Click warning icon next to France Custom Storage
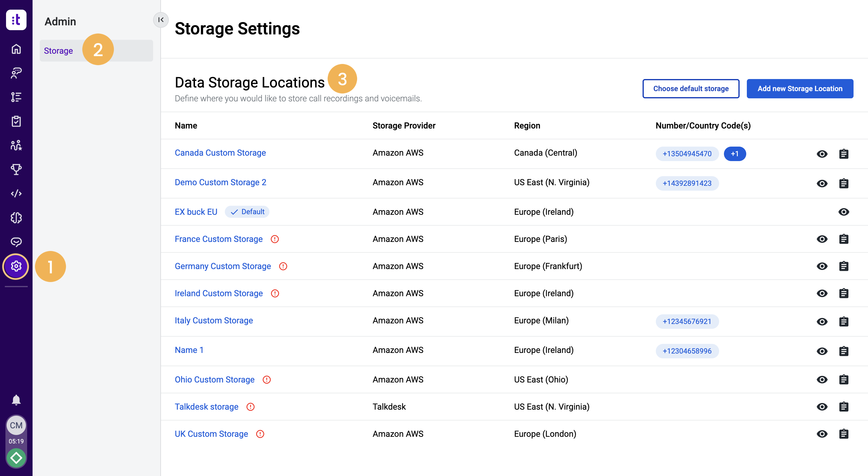This screenshot has width=868, height=476. (275, 239)
